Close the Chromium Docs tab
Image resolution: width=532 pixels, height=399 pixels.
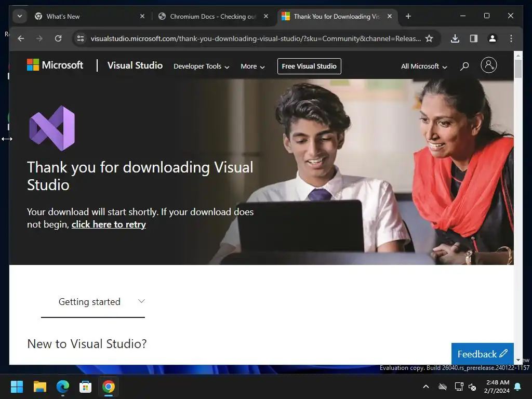click(266, 16)
